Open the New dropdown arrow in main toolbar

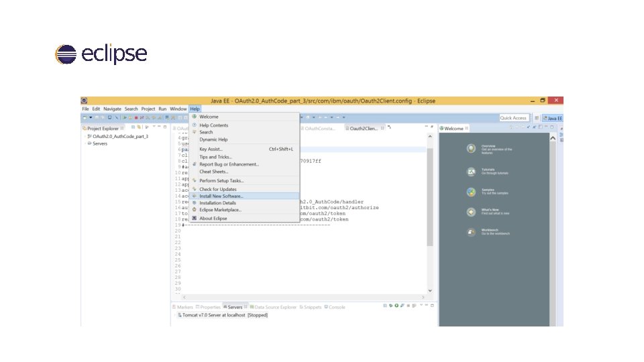tap(91, 118)
